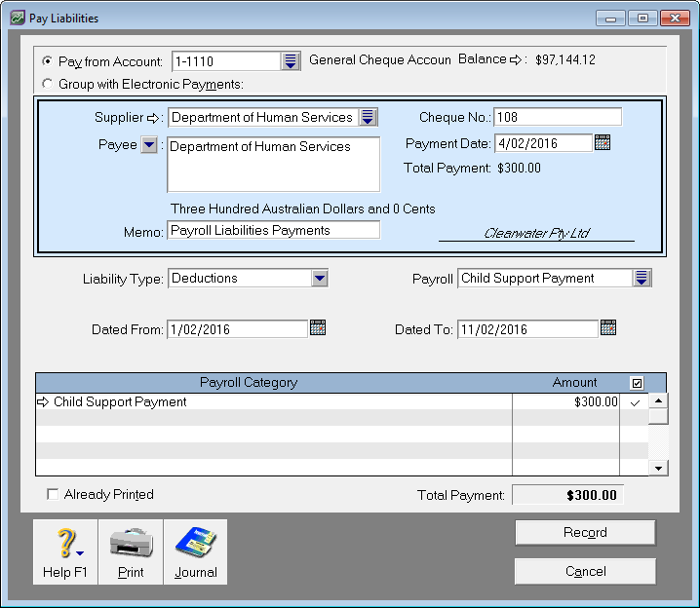This screenshot has height=608, width=700.
Task: Click the Cancel button
Action: pos(585,572)
